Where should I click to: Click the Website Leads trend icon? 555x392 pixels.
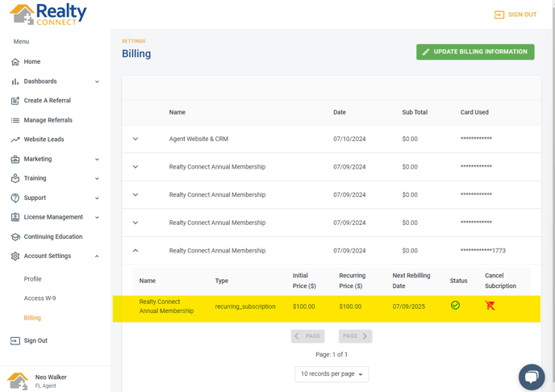pos(15,140)
